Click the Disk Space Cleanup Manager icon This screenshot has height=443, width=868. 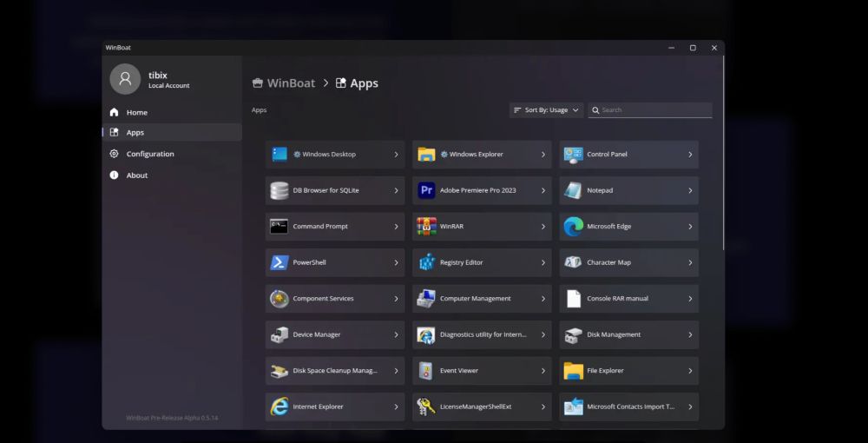(279, 370)
